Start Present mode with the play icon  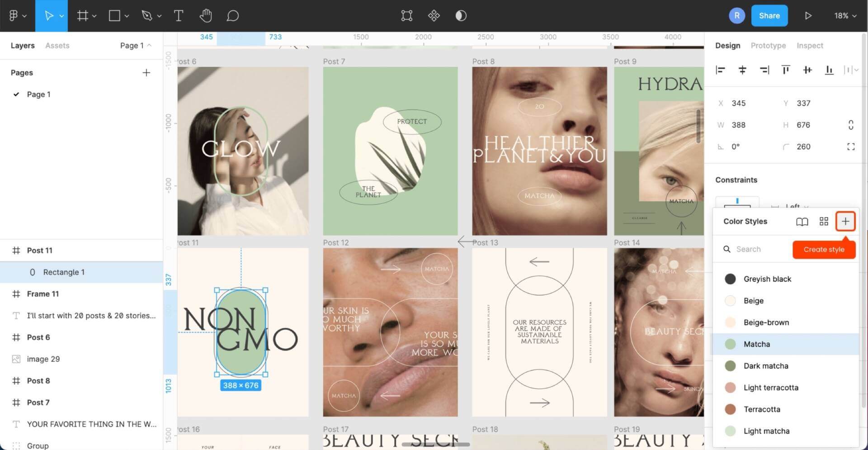click(x=809, y=15)
